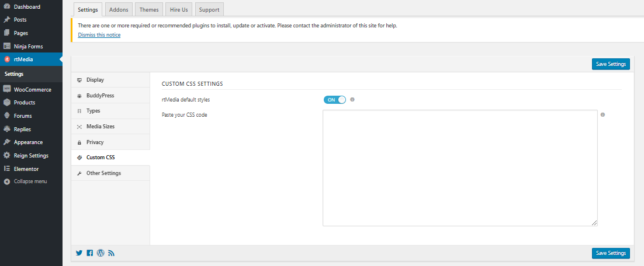This screenshot has width=644, height=266.
Task: Collapse the admin sidebar menu
Action: (x=25, y=181)
